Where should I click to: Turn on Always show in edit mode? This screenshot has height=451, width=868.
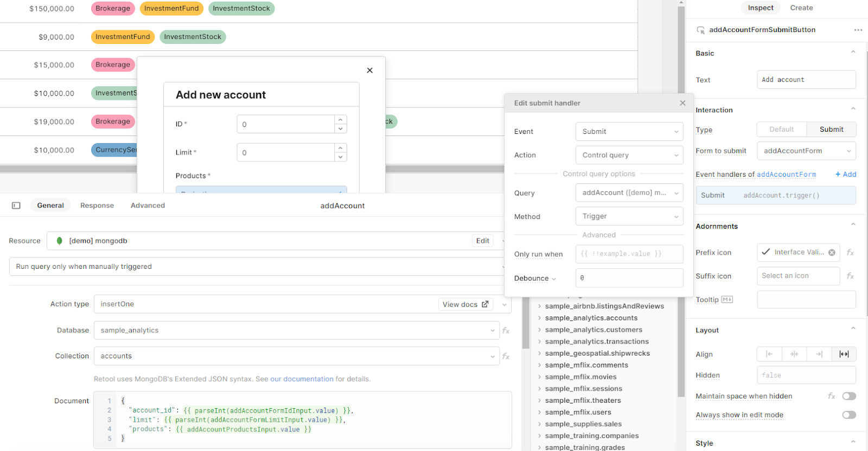[849, 415]
